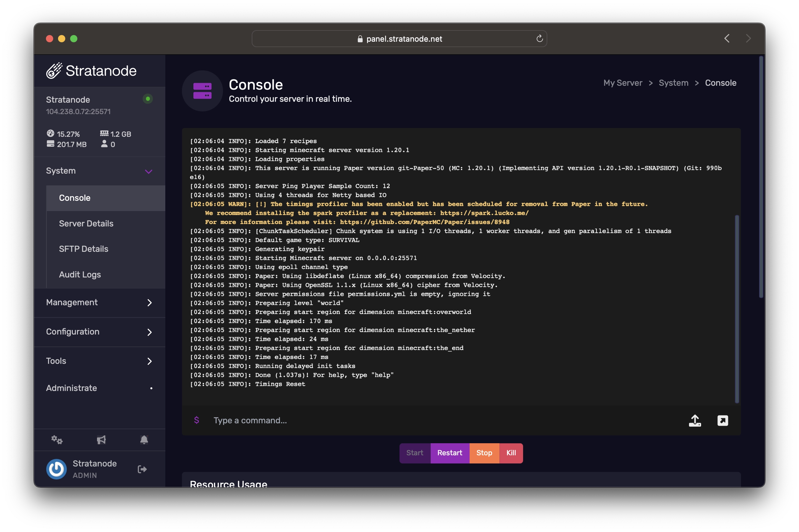Viewport: 799px width, 532px height.
Task: Submit command history with the upload icon
Action: 695,420
